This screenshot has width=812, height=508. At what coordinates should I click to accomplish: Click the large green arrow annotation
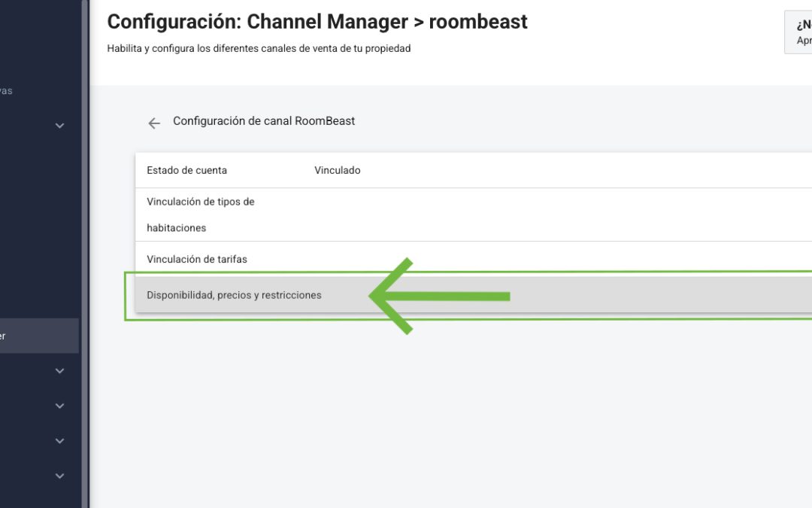(x=439, y=296)
